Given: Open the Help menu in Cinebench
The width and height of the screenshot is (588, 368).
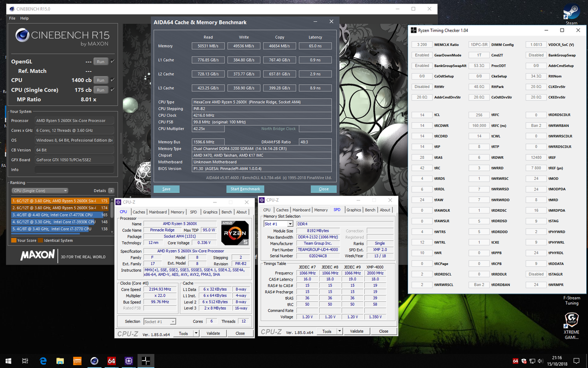Looking at the screenshot, I should [x=24, y=18].
